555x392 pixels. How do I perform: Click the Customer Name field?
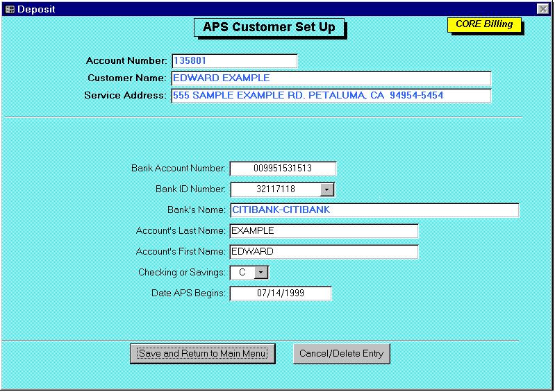(331, 78)
